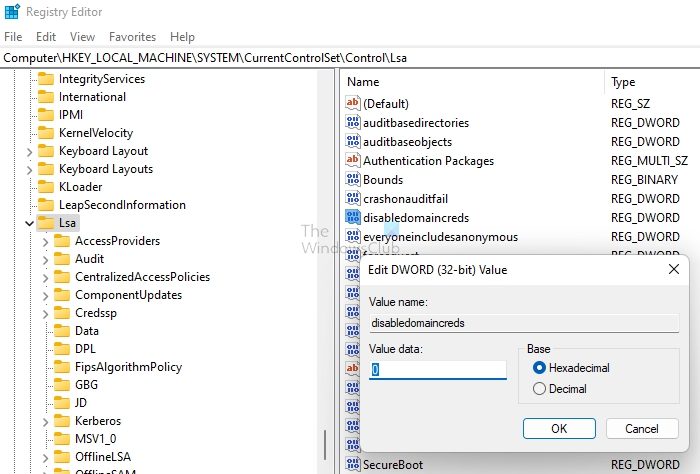Click the Lsa folder icon in tree
Screen dimensions: 700x474
(x=46, y=223)
